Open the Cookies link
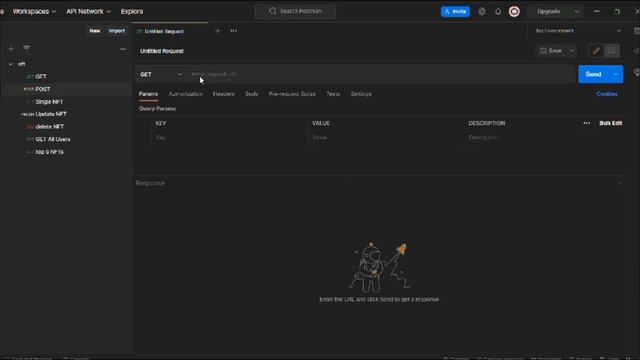Viewport: 640px width, 360px height. pyautogui.click(x=607, y=94)
